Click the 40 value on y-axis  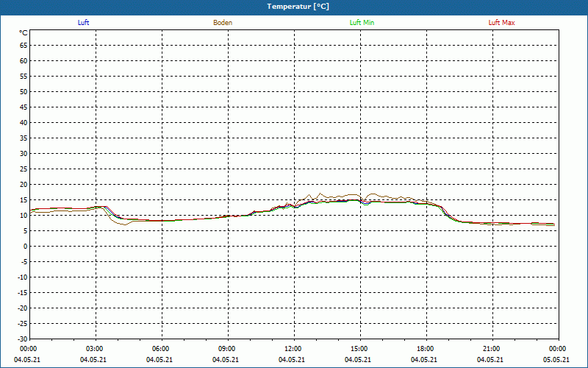(x=24, y=123)
